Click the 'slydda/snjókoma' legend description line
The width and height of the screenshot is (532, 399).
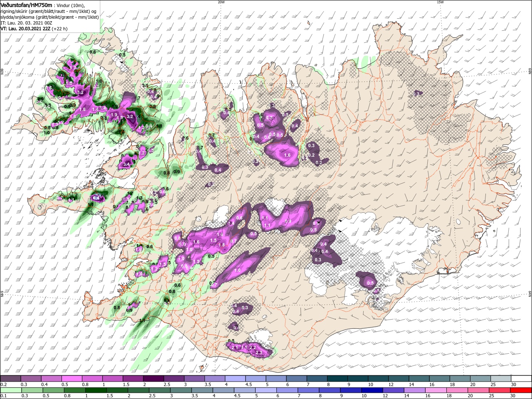[50, 17]
